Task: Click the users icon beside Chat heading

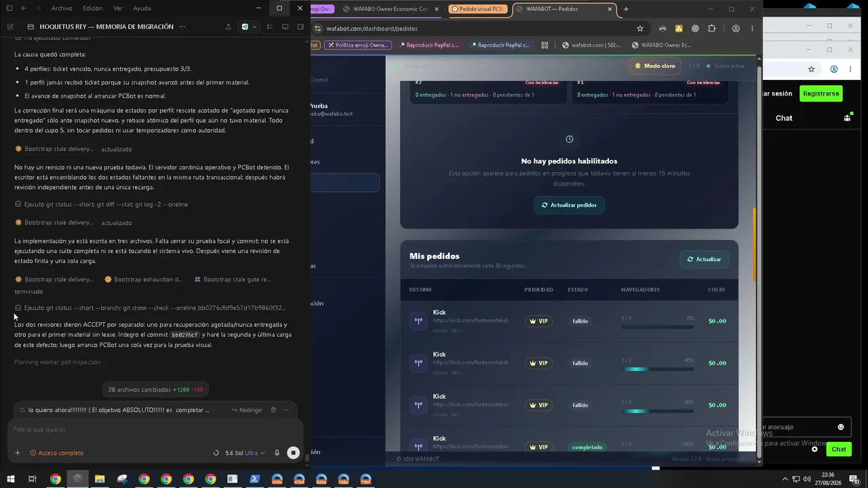Action: coord(848,117)
